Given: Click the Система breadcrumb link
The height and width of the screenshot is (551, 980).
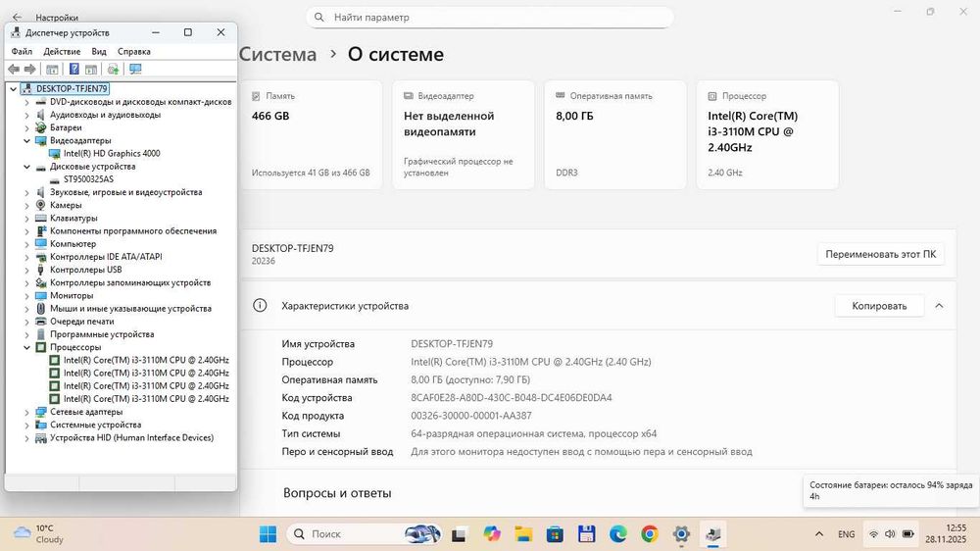Looking at the screenshot, I should coord(278,54).
